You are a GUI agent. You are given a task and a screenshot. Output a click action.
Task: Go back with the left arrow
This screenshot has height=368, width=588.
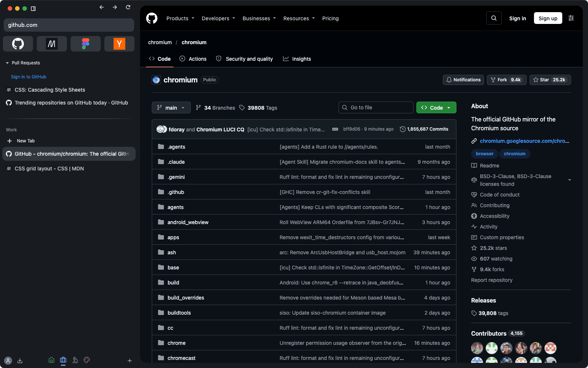[x=102, y=7]
